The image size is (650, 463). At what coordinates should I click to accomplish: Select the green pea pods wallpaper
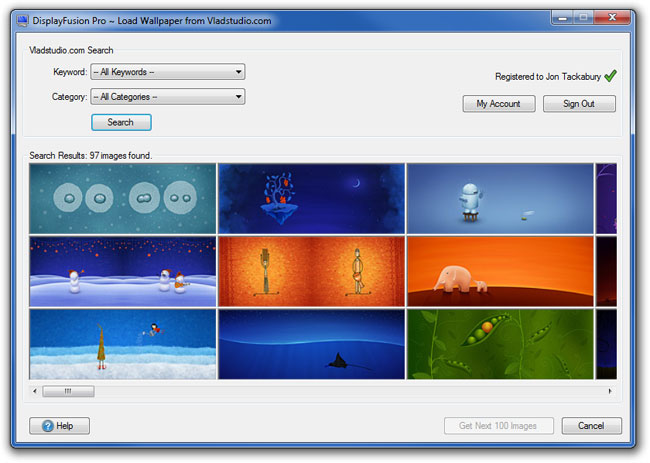(x=500, y=344)
